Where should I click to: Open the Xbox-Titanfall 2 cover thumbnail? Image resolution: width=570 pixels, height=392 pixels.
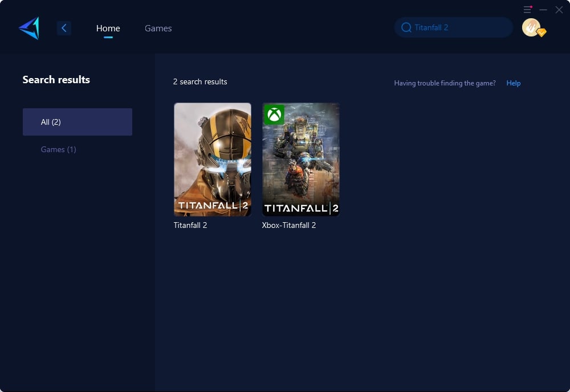(301, 160)
